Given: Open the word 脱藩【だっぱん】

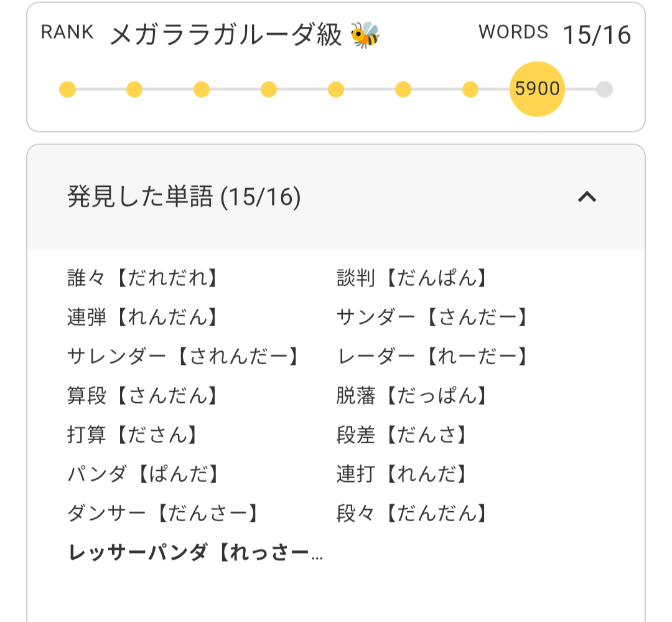Looking at the screenshot, I should pyautogui.click(x=412, y=395).
